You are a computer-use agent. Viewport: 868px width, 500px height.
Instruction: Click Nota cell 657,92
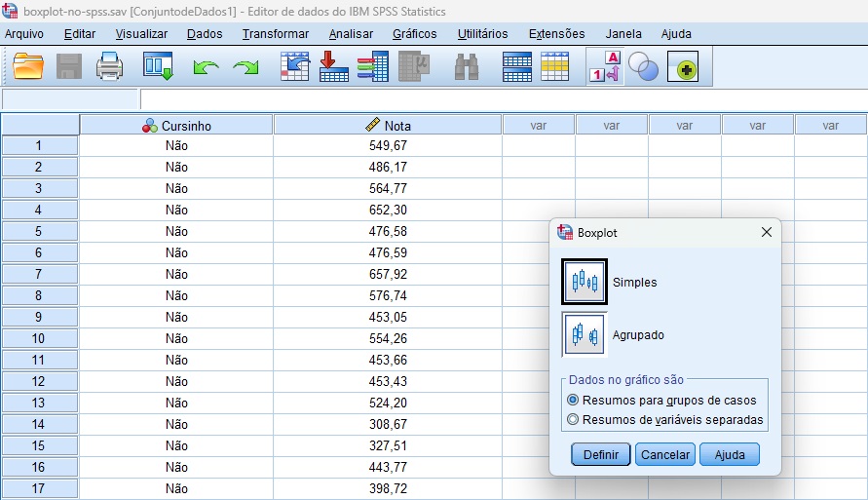pos(388,274)
